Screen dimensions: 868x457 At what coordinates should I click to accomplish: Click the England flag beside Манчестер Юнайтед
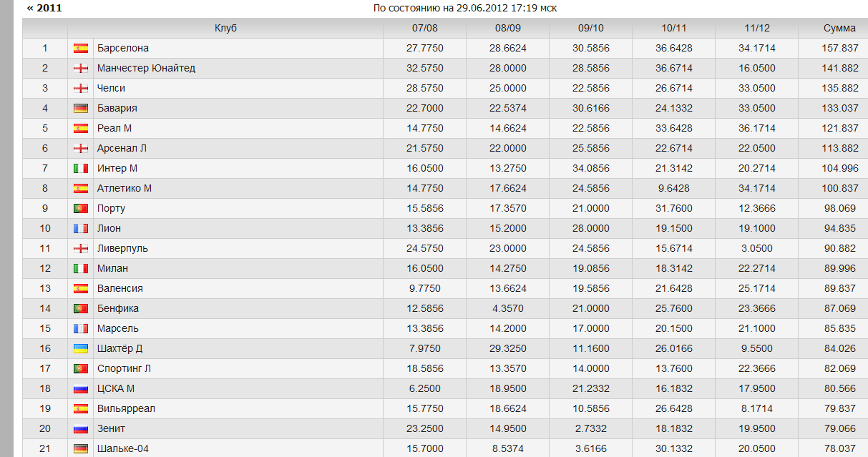point(81,69)
